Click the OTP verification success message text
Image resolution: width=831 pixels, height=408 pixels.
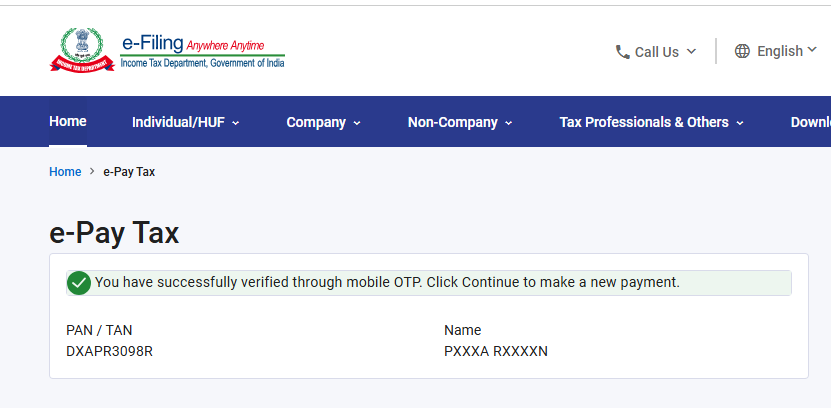[387, 283]
